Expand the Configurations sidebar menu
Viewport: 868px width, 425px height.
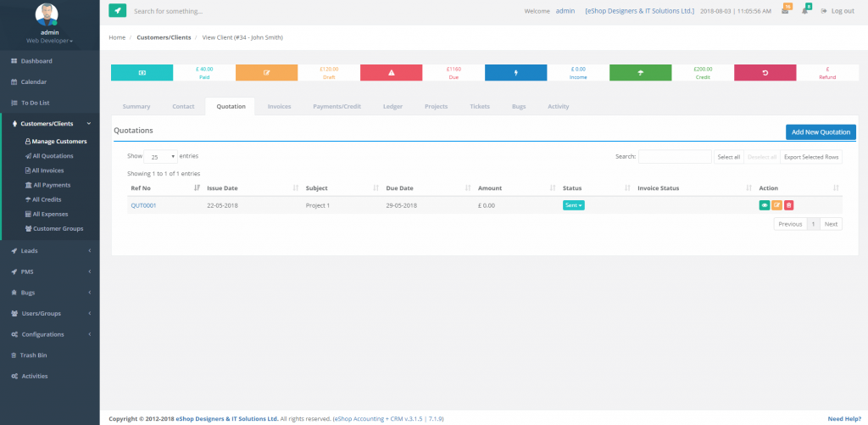[x=50, y=334]
